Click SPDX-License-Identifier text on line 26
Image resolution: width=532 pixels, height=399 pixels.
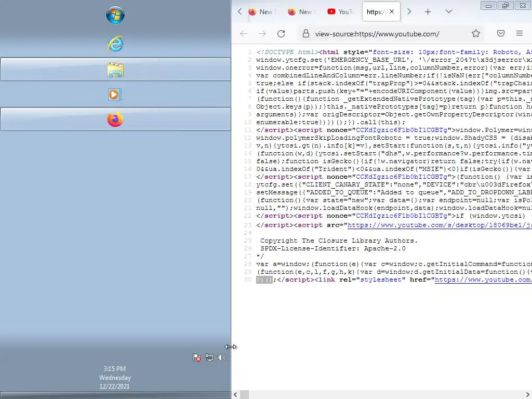click(333, 248)
